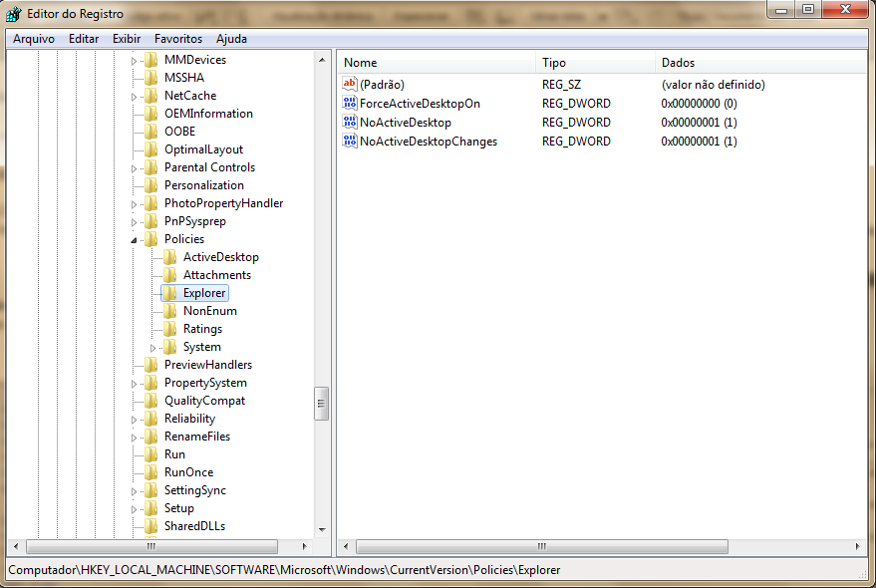The image size is (876, 588).
Task: Open the Favoritos menu
Action: 178,39
